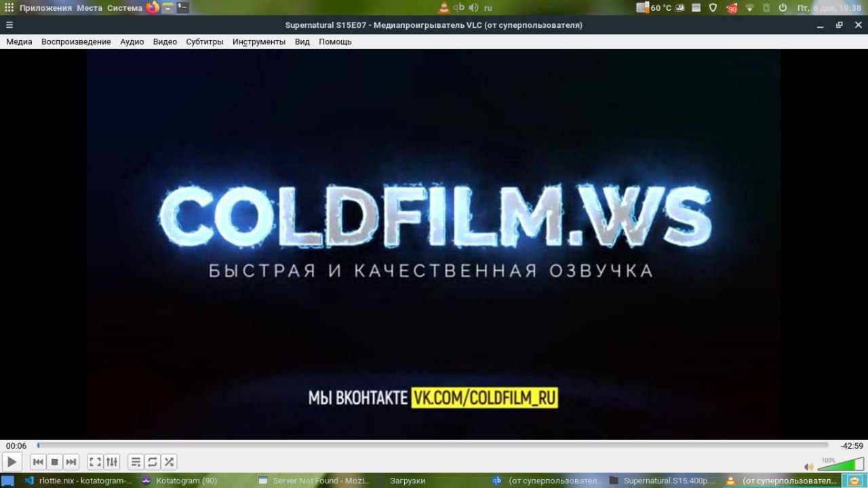Toggle elapsed time display 00:06
This screenshot has width=868, height=488.
point(16,446)
